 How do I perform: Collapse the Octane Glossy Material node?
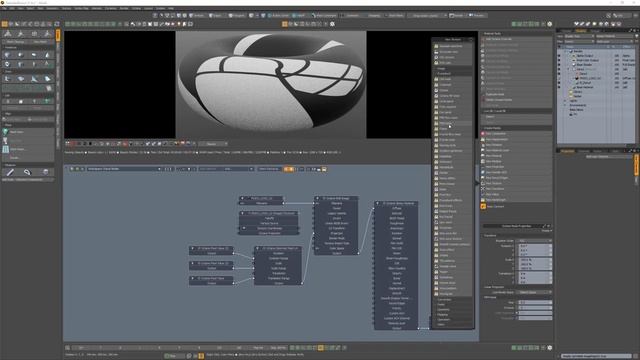coord(378,203)
